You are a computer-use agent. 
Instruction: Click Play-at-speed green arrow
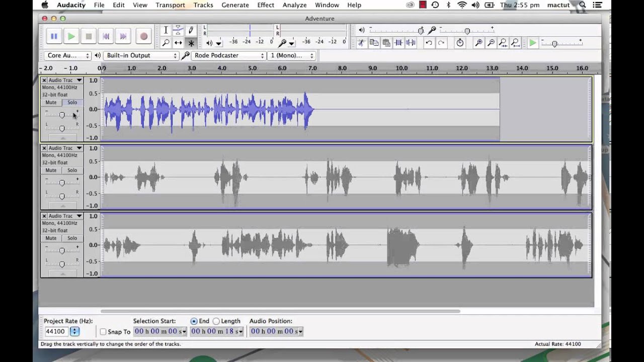click(x=532, y=43)
